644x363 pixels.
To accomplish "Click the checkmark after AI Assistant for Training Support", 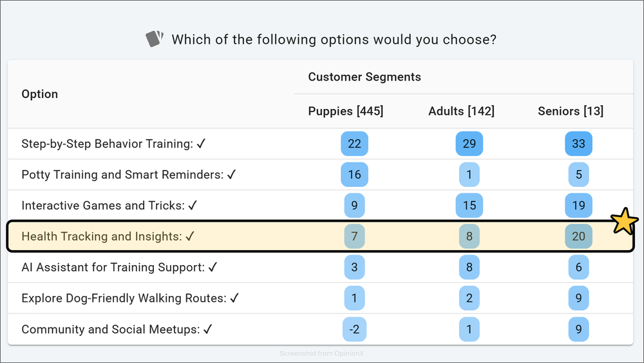I will point(213,268).
